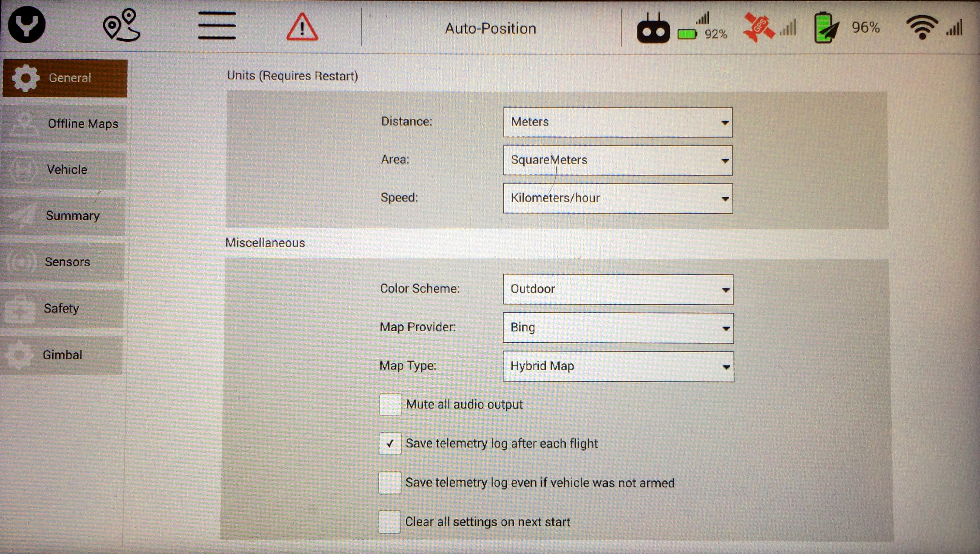Select the Auto-Position flight mode label
This screenshot has width=980, height=554.
pyautogui.click(x=490, y=29)
